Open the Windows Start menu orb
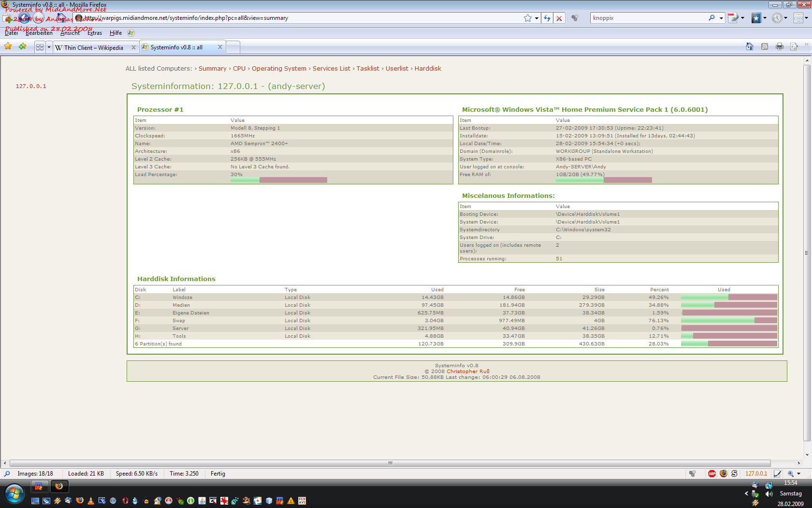 tap(14, 494)
